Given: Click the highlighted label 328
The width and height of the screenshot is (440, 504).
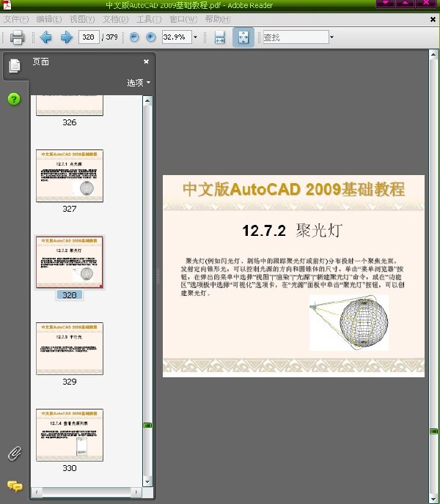Looking at the screenshot, I should 70,295.
